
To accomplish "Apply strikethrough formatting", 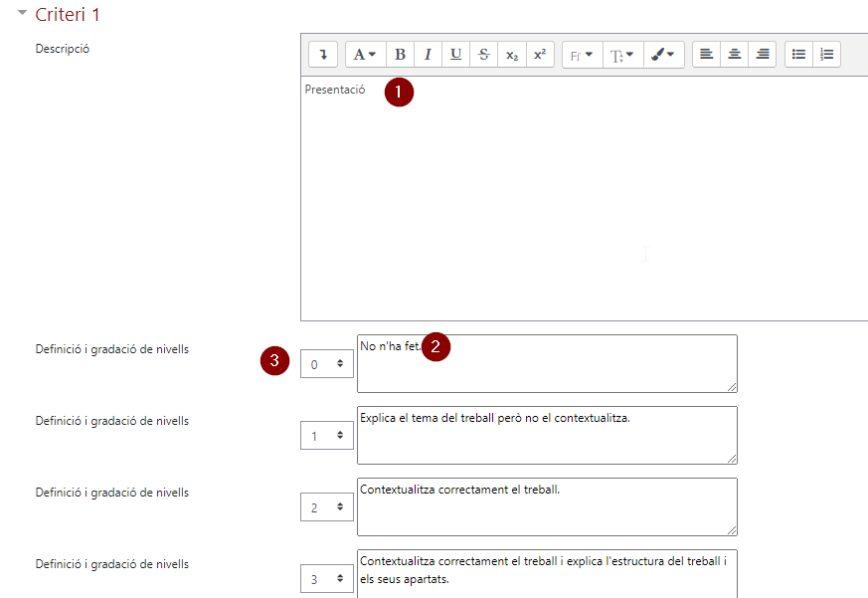I will (484, 55).
